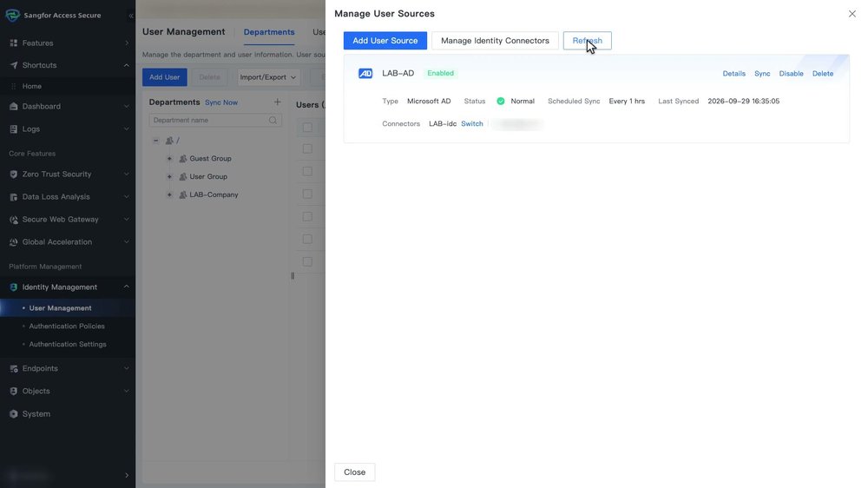The image size is (868, 488).
Task: Click the Objects icon in sidebar
Action: (x=13, y=391)
